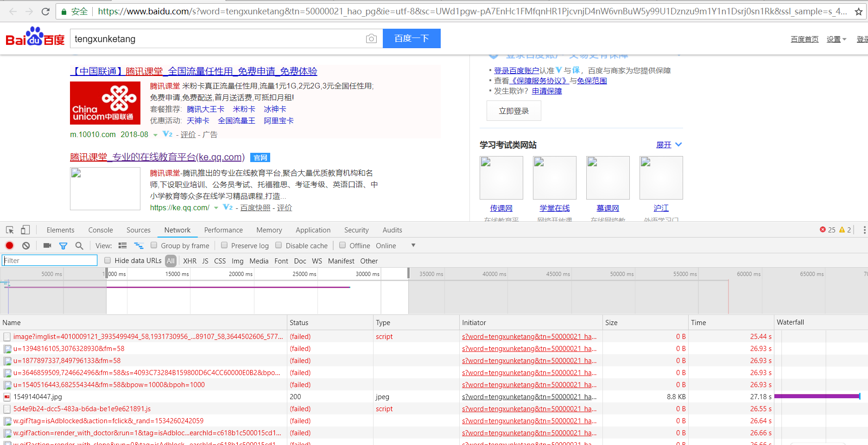Viewport: 868px width, 445px height.
Task: Open the 中国联通 腾讯课堂 ad link
Action: click(x=194, y=71)
